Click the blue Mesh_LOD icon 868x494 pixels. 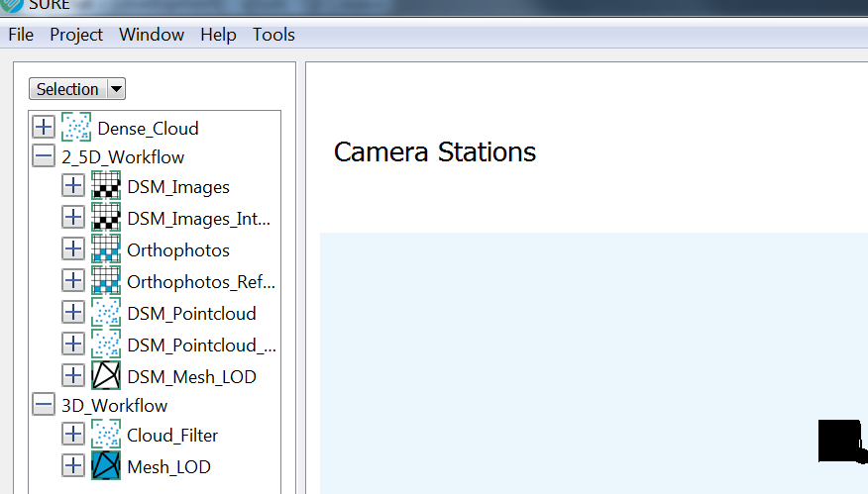[x=106, y=466]
